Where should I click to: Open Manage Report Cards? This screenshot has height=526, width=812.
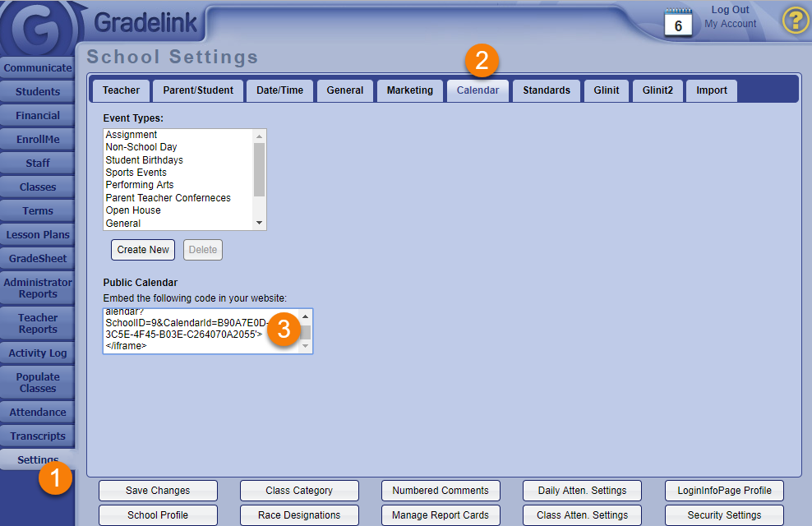pyautogui.click(x=441, y=515)
